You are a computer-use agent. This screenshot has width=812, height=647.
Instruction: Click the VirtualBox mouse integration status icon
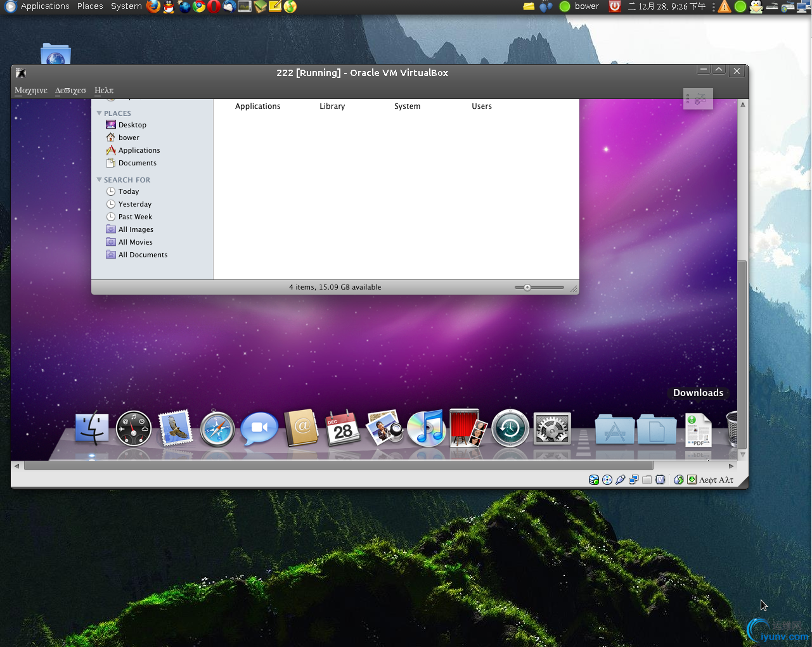coord(679,480)
